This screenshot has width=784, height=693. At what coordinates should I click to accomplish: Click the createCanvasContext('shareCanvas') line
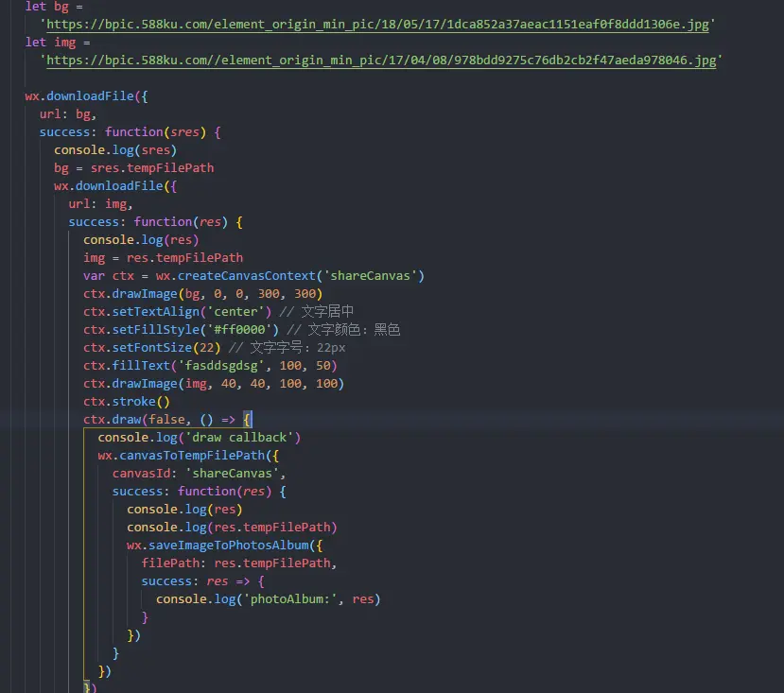point(253,276)
